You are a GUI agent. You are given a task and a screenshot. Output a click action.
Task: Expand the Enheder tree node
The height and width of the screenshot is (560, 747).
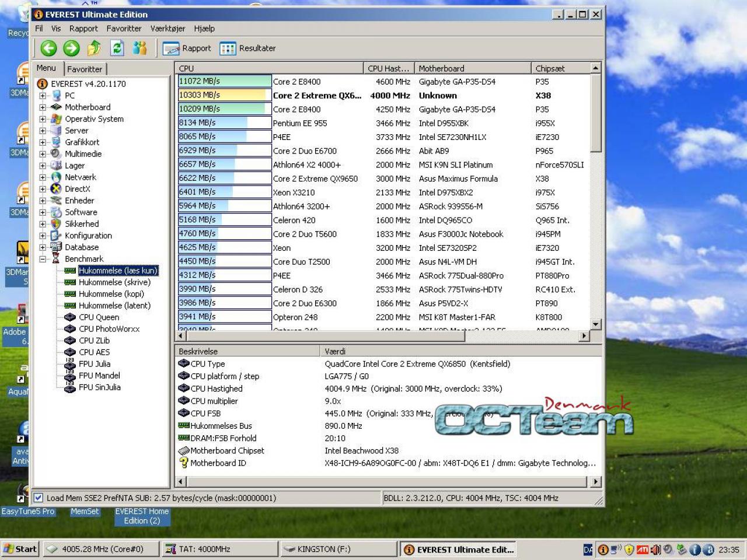[x=43, y=201]
